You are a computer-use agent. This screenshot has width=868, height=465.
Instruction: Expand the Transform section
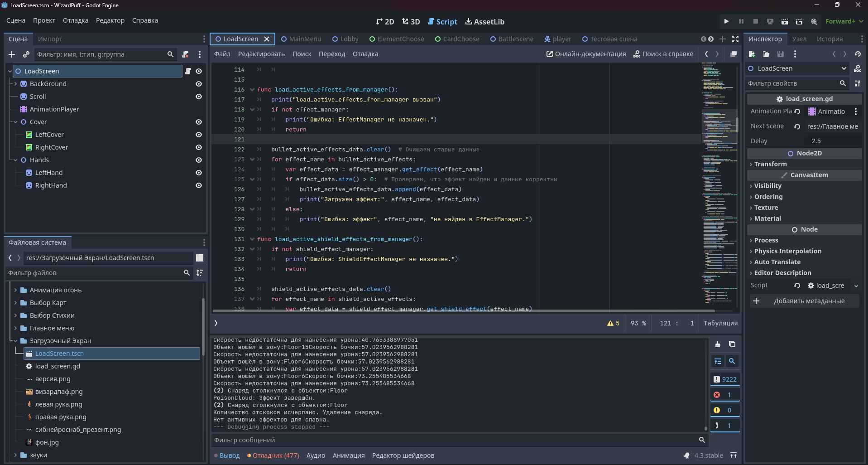770,164
